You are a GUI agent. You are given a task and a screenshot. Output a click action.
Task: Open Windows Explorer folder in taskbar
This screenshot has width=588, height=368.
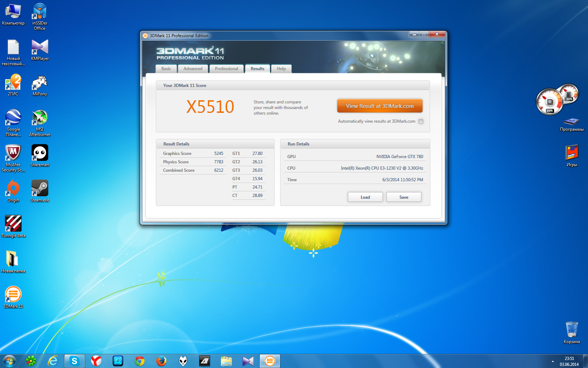coord(226,361)
